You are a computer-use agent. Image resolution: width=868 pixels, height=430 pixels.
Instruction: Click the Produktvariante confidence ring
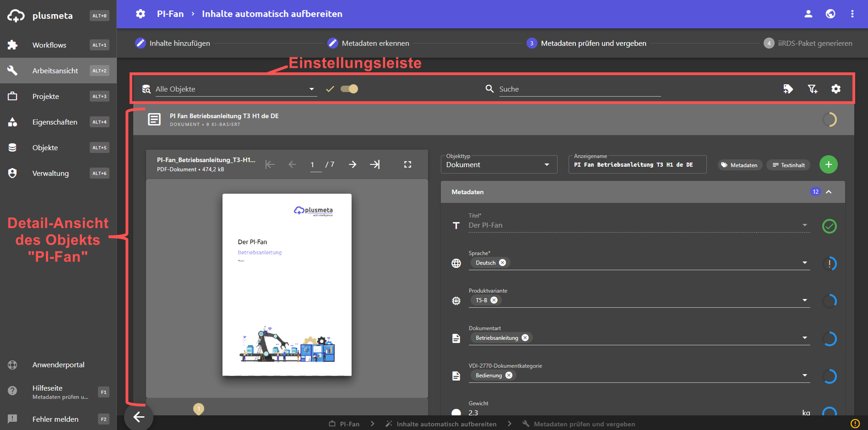829,301
